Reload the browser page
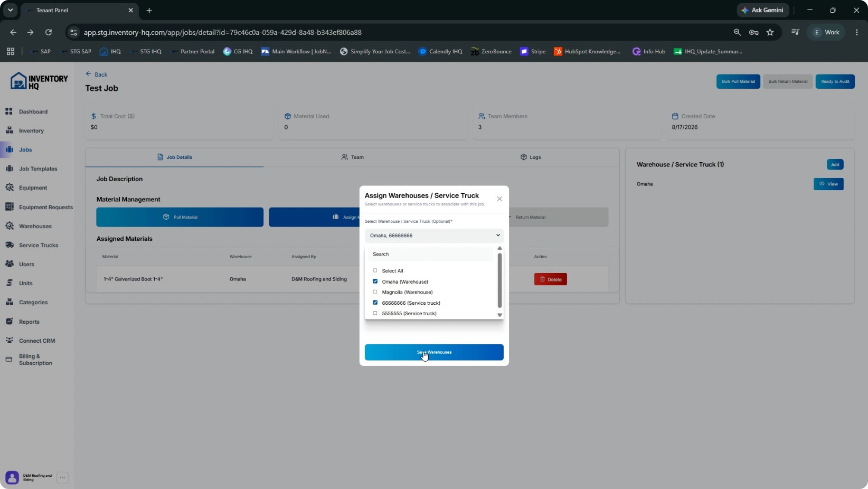This screenshot has width=868, height=489. point(48,32)
